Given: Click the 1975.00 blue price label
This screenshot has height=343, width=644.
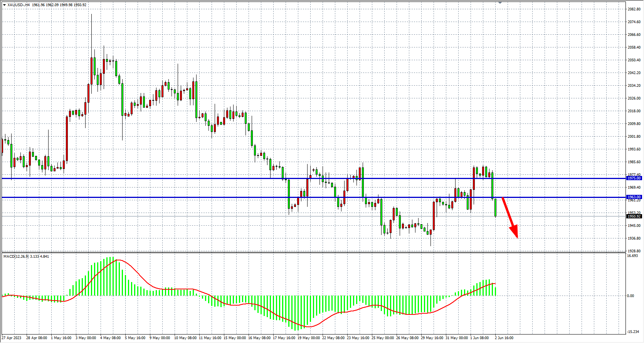Looking at the screenshot, I should click(634, 178).
